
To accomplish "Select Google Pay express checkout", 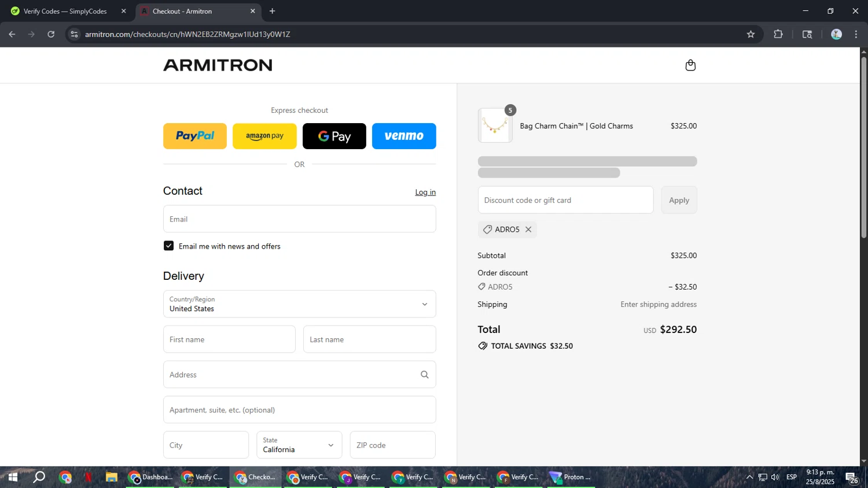I will [334, 136].
